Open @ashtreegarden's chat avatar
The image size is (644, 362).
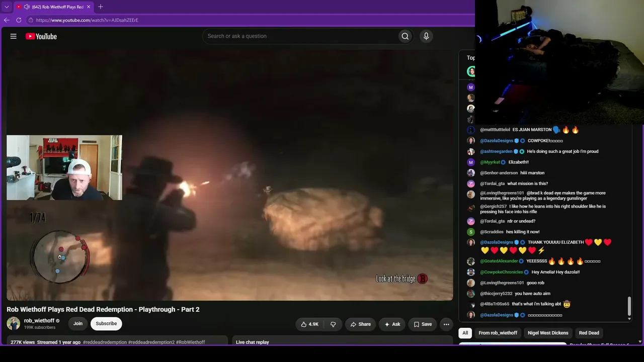[x=471, y=151]
